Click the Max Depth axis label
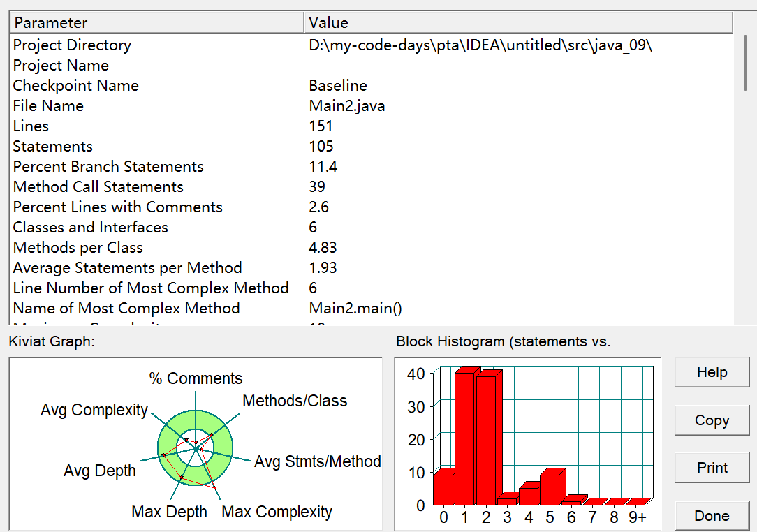Screen dimensions: 757x532 click(x=169, y=512)
